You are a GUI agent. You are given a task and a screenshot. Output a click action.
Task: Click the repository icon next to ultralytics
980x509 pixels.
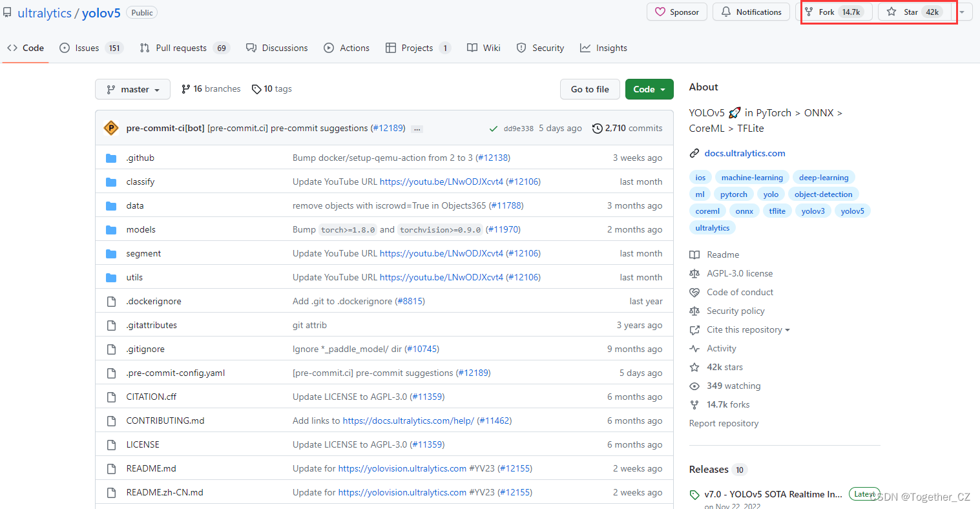point(7,12)
